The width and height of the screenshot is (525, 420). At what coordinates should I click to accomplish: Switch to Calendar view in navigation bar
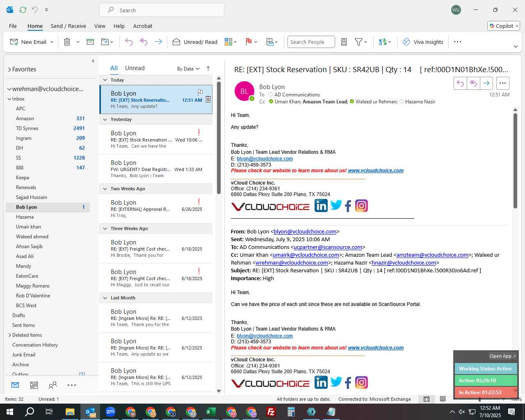coord(34,385)
